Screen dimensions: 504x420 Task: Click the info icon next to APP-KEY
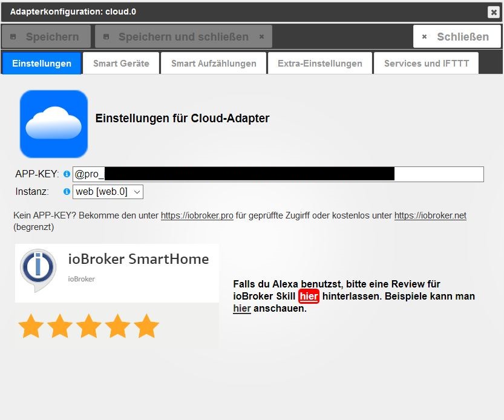pyautogui.click(x=67, y=174)
